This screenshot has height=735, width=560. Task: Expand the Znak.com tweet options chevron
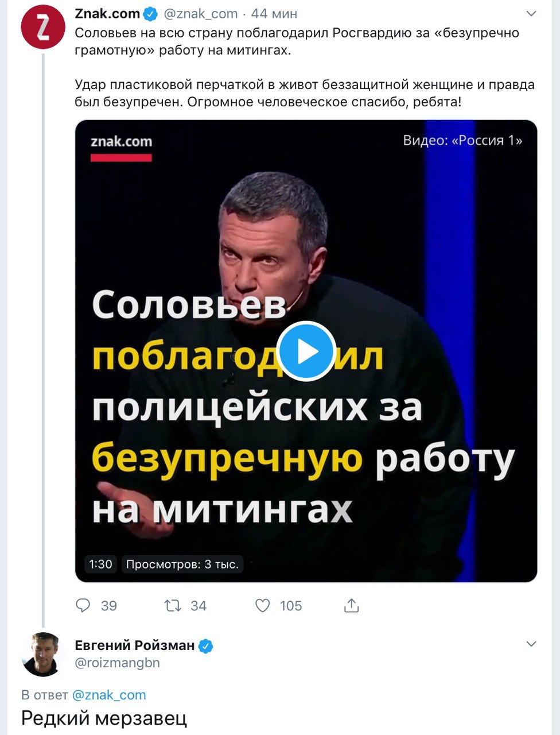click(531, 14)
